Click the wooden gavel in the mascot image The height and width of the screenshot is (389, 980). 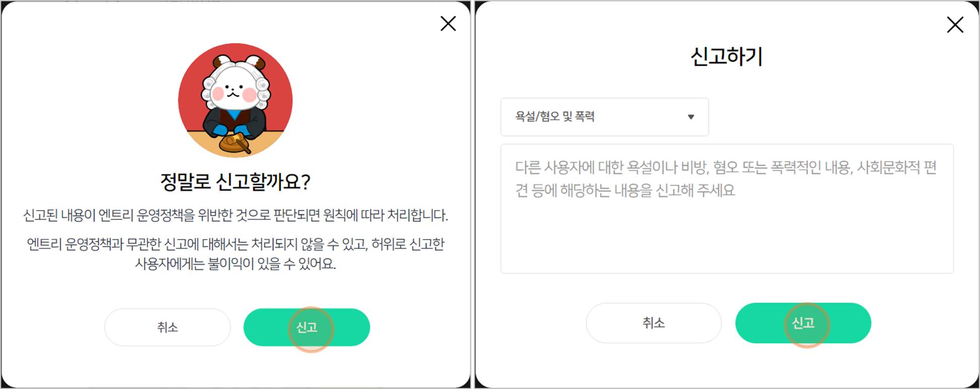coord(236,142)
